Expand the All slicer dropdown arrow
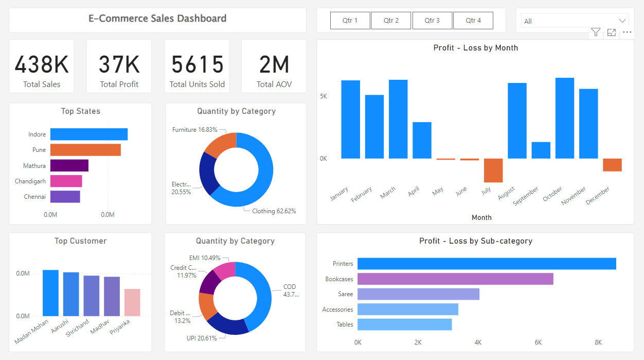644x360 pixels. tap(622, 21)
